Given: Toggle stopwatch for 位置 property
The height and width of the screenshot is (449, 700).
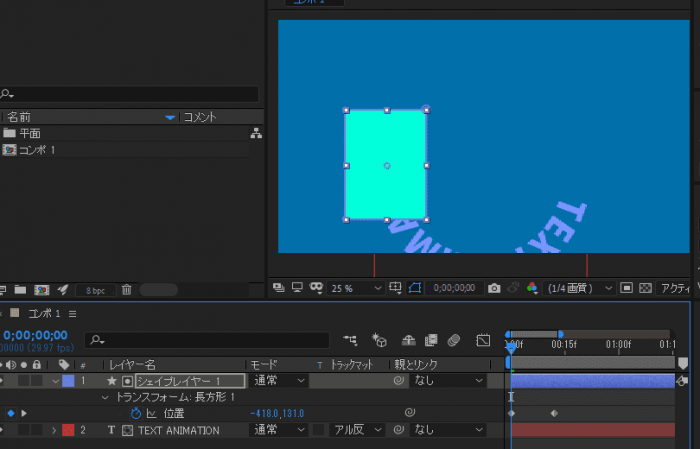Looking at the screenshot, I should (x=136, y=413).
